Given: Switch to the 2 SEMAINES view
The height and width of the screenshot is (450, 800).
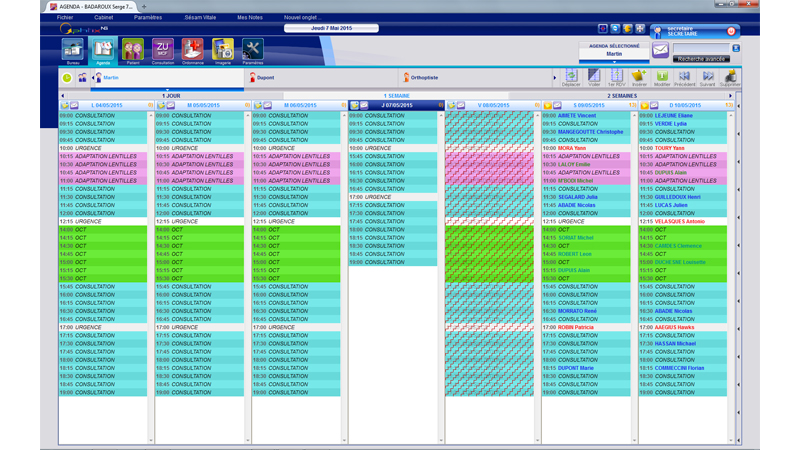Looking at the screenshot, I should click(622, 96).
